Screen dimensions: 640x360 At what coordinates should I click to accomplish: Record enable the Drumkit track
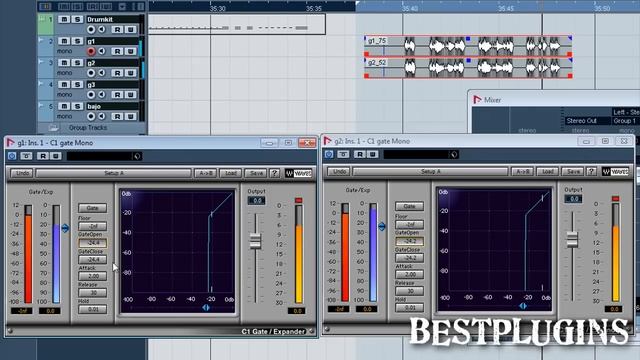[91, 29]
